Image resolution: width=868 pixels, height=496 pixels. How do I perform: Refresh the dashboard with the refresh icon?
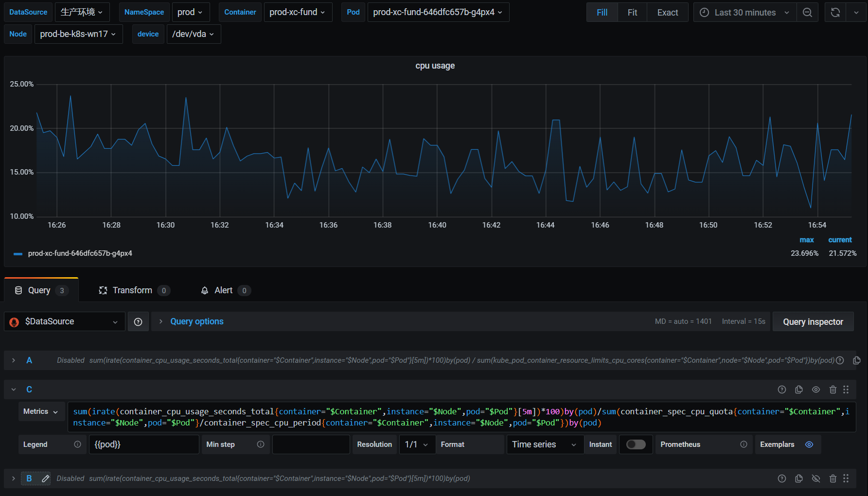[x=835, y=13]
